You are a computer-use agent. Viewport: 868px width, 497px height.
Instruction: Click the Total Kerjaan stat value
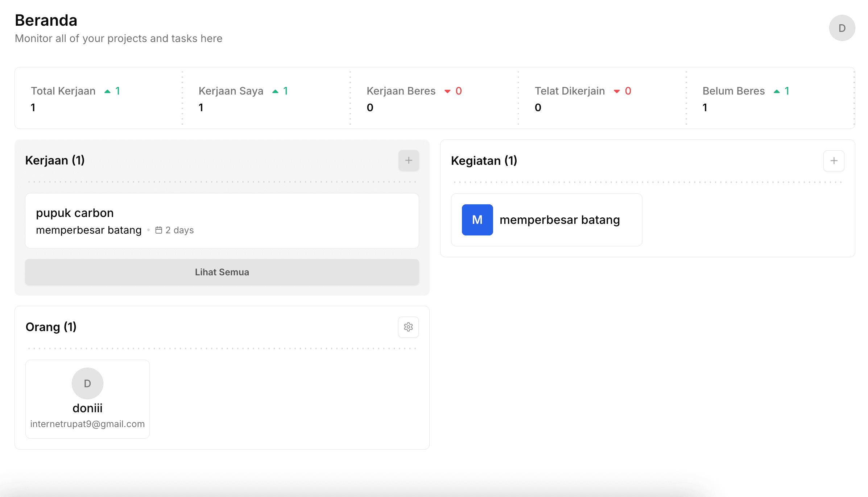33,107
